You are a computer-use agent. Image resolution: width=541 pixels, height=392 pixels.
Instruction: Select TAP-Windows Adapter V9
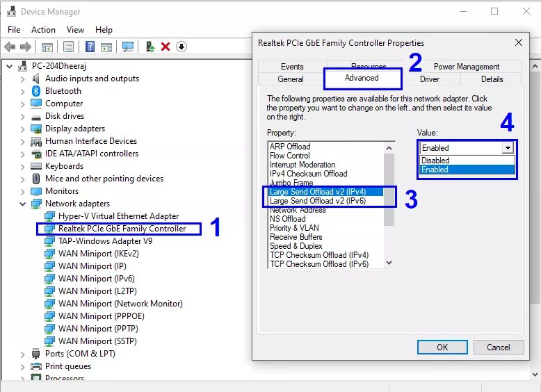[105, 241]
